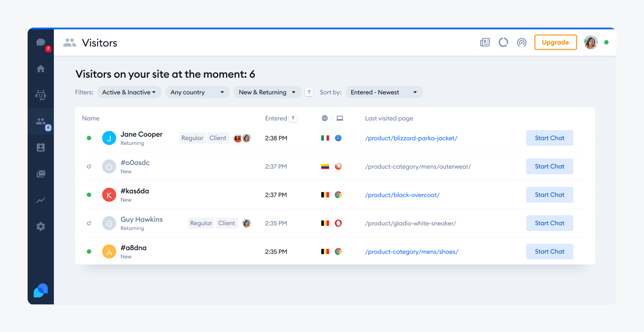The image size is (644, 332).
Task: Open the Active & Inactive filter dropdown
Action: (x=129, y=92)
